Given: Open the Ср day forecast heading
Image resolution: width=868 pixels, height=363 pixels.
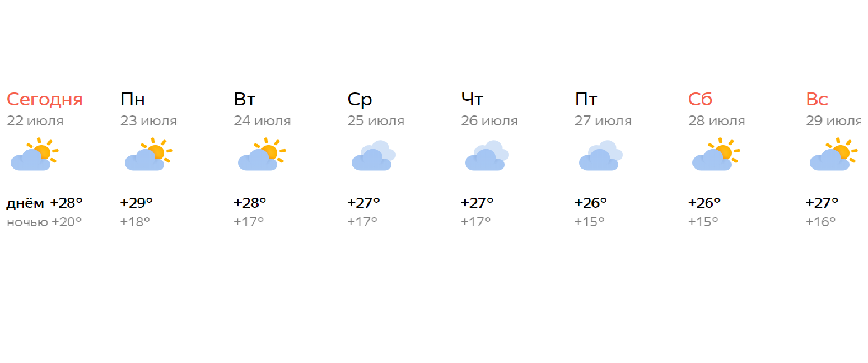Looking at the screenshot, I should pyautogui.click(x=360, y=100).
